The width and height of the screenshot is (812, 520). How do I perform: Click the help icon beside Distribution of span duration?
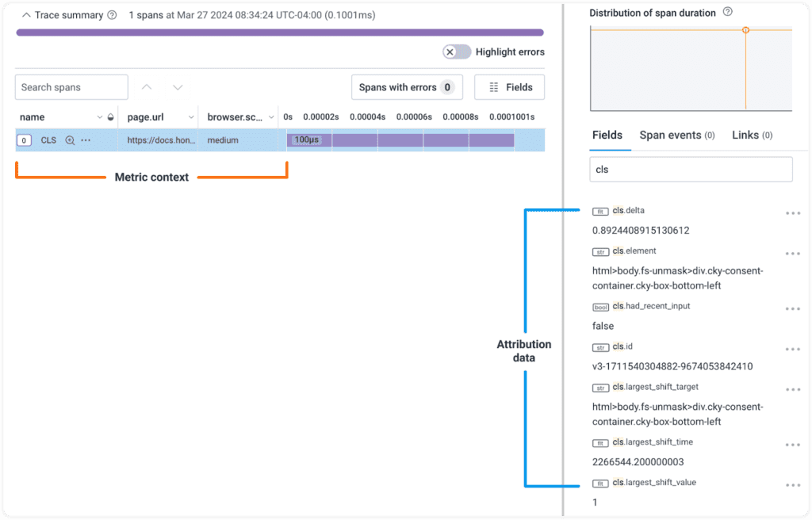(728, 13)
